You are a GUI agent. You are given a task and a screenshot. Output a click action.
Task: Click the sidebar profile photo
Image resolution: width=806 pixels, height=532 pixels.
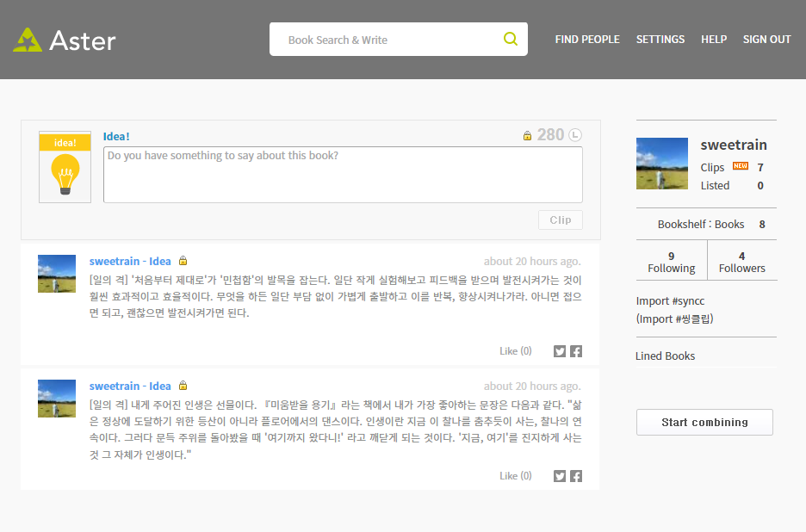(662, 164)
